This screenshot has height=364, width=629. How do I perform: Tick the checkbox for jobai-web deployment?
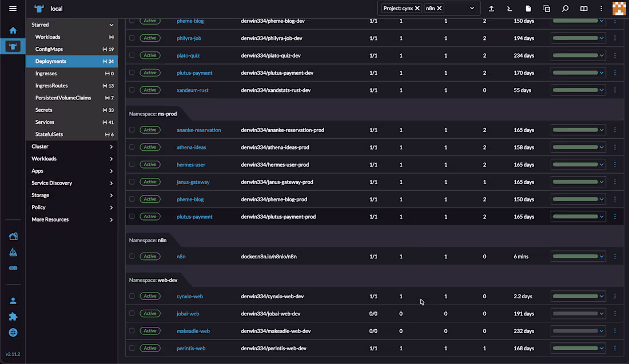(x=132, y=313)
